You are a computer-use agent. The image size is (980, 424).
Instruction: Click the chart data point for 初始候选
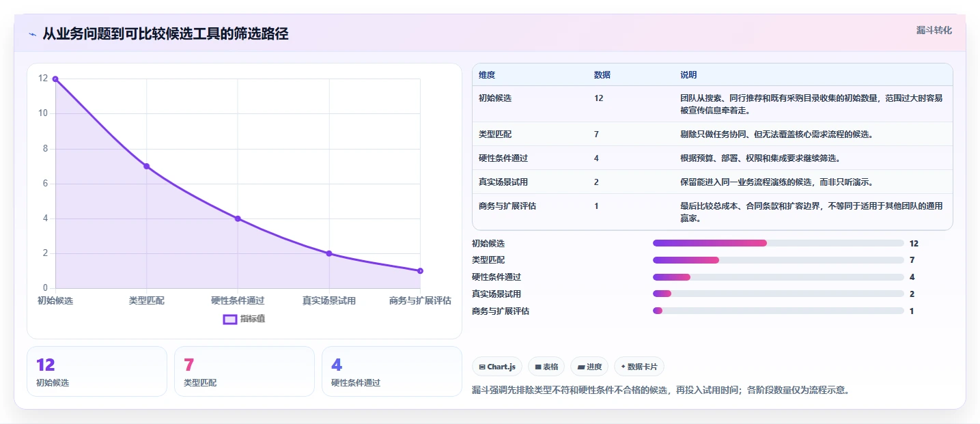(x=55, y=79)
